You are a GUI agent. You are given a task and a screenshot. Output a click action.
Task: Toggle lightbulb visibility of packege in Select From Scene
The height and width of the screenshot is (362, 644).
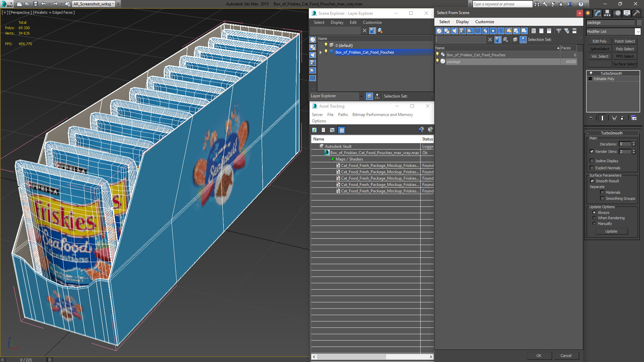tap(437, 61)
